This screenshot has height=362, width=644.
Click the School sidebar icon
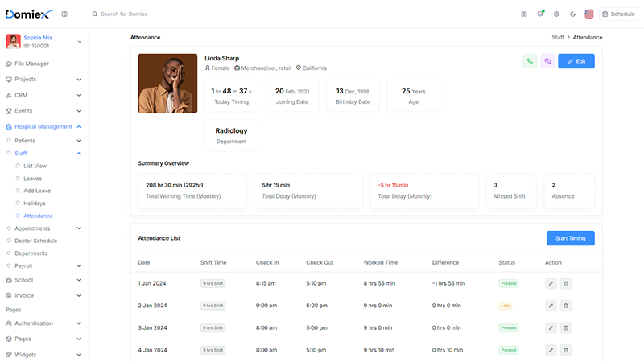(9, 280)
